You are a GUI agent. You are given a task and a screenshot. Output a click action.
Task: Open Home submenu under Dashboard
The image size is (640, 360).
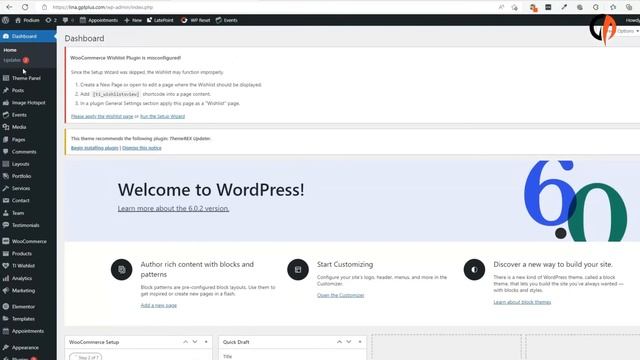click(10, 50)
